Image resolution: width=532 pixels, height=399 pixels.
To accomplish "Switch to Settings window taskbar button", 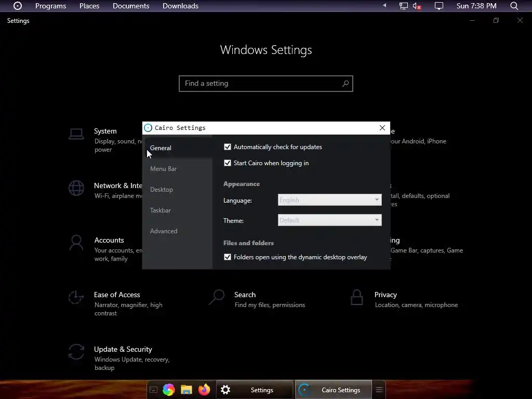I will [255, 390].
